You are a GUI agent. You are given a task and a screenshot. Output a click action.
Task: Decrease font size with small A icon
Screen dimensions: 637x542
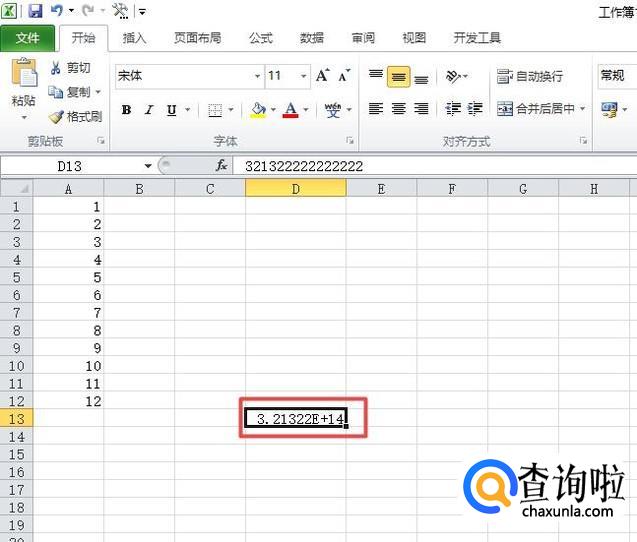pyautogui.click(x=344, y=76)
